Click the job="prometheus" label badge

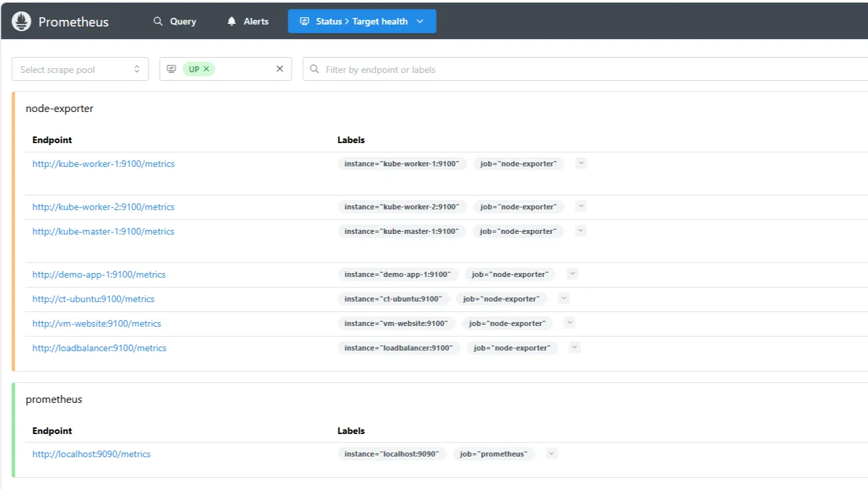494,454
